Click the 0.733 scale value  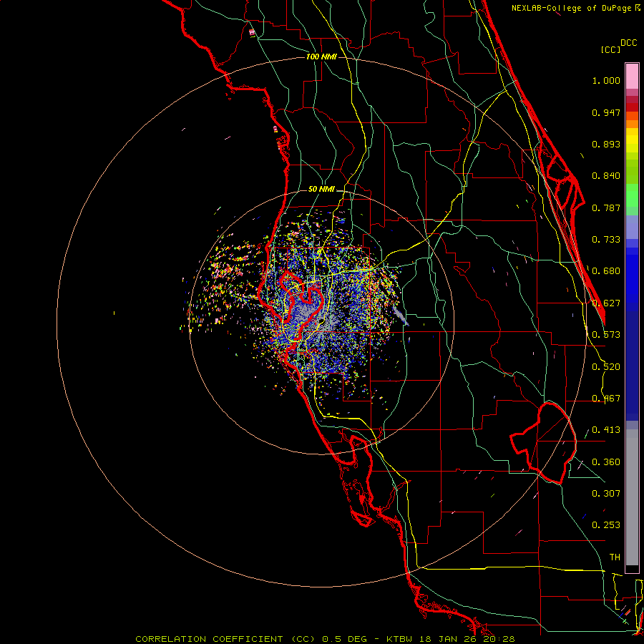[x=606, y=240]
